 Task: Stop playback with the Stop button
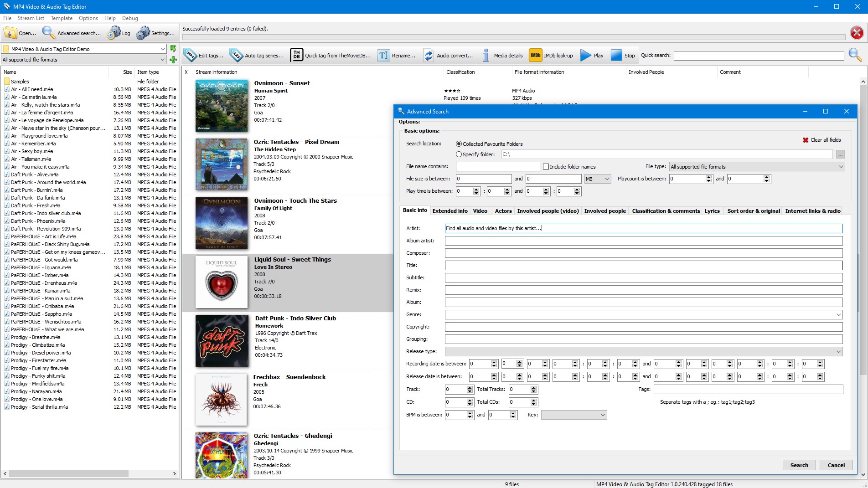pos(623,56)
